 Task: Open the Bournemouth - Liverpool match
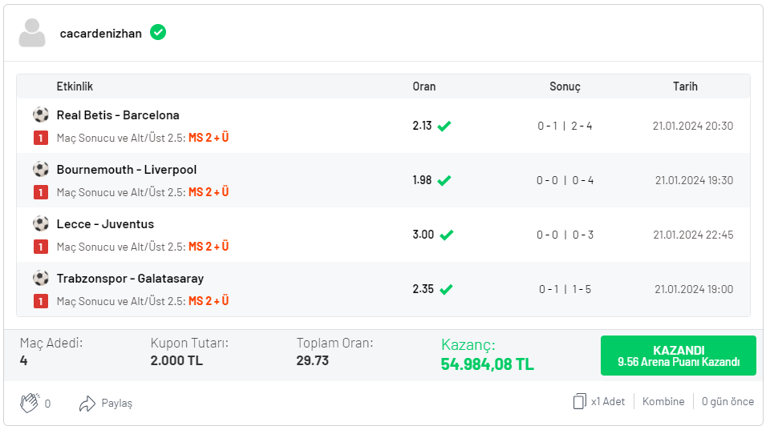tap(127, 169)
